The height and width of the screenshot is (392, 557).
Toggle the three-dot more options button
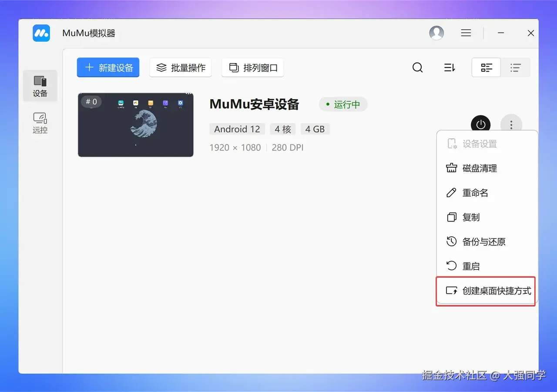click(x=511, y=125)
